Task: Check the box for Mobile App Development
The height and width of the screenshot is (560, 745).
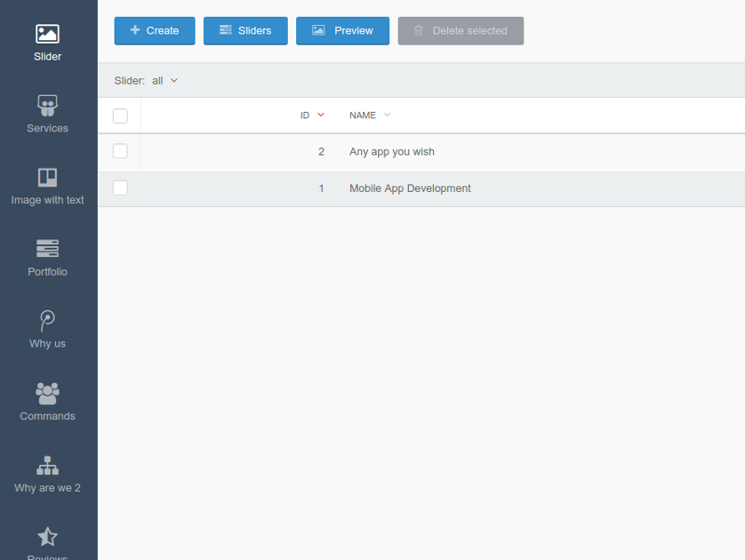Action: point(120,188)
